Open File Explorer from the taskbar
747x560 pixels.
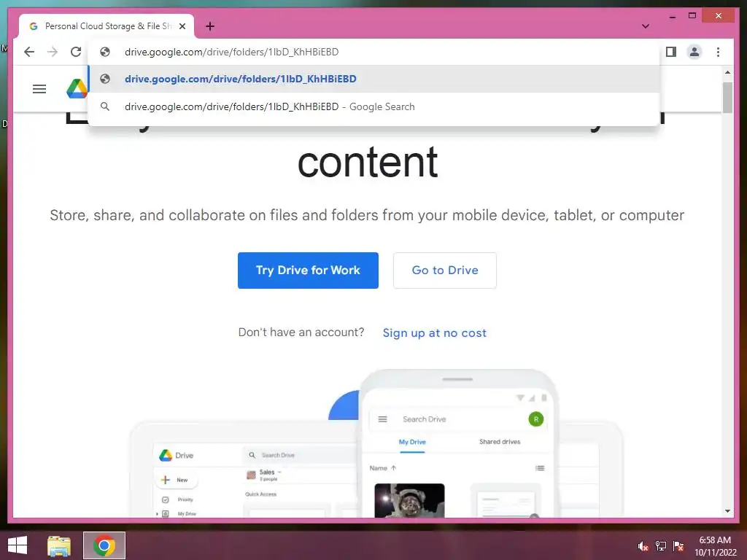coord(59,545)
